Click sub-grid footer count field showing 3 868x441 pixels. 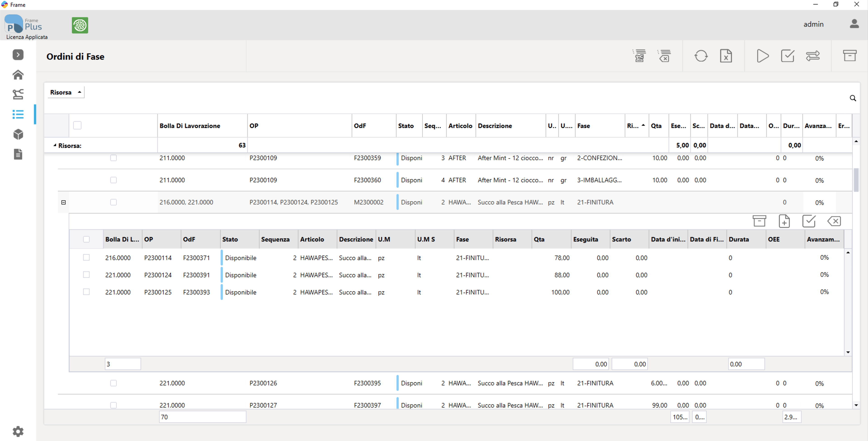coord(123,364)
